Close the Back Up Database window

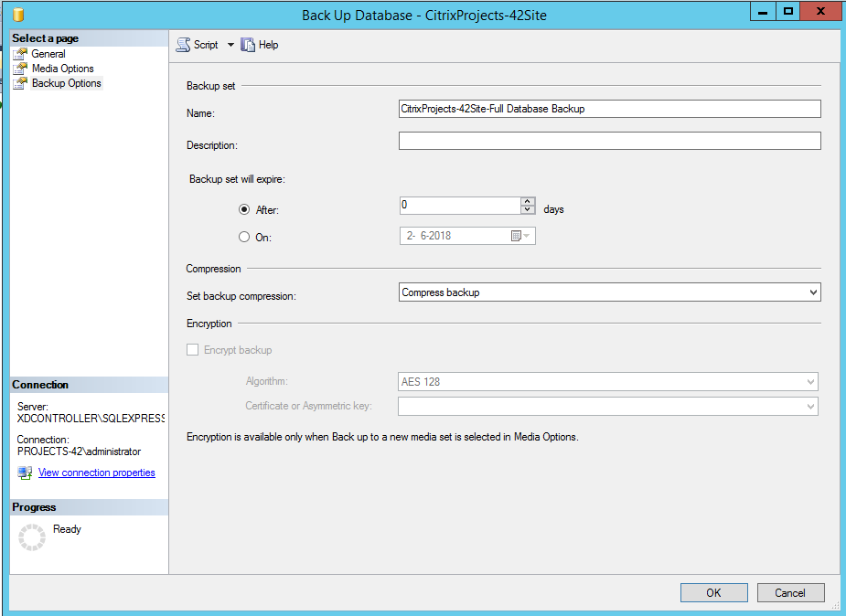click(x=820, y=11)
